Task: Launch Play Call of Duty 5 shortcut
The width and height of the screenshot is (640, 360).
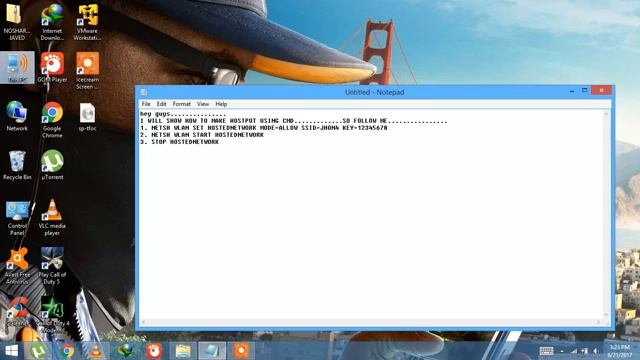Action: pyautogui.click(x=52, y=266)
